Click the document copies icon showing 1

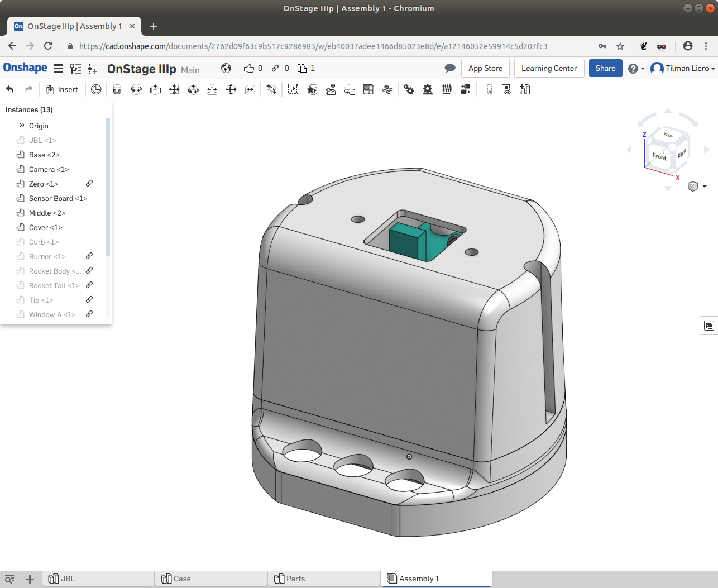coord(302,68)
